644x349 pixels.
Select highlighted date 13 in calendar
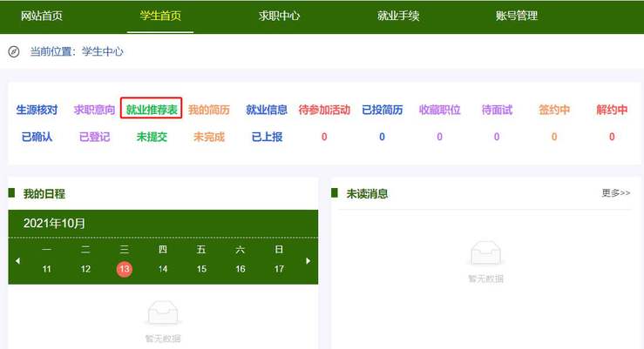[x=125, y=269]
